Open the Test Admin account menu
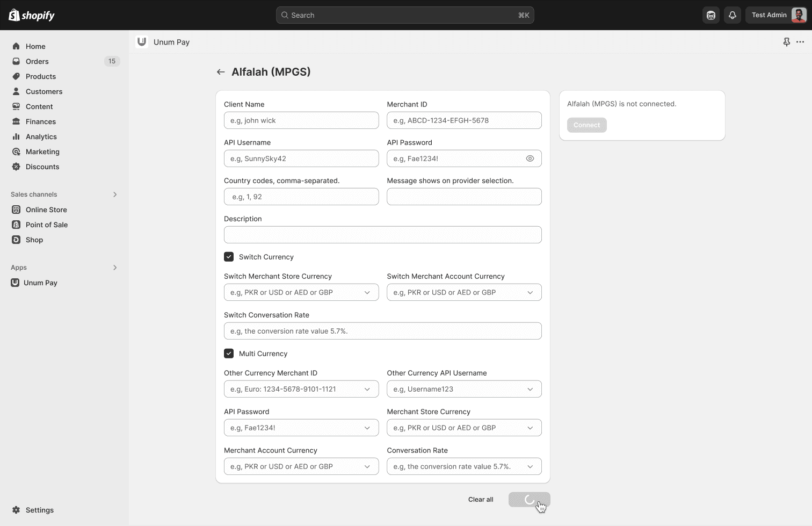This screenshot has width=812, height=526. pos(777,15)
